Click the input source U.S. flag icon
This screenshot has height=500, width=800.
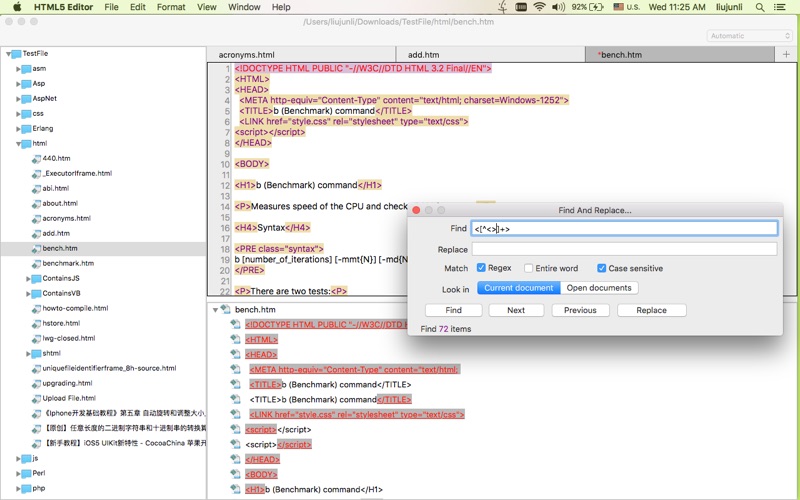(x=618, y=7)
